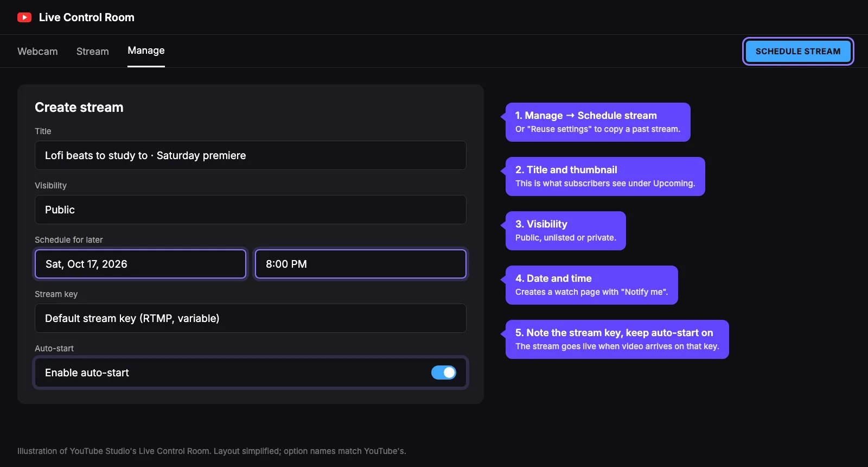The width and height of the screenshot is (868, 467).
Task: Click the Enable auto-start label
Action: pyautogui.click(x=87, y=373)
